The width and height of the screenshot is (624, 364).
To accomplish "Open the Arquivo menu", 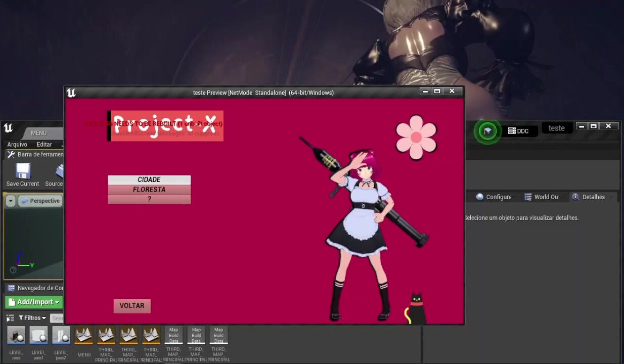I will pyautogui.click(x=17, y=145).
